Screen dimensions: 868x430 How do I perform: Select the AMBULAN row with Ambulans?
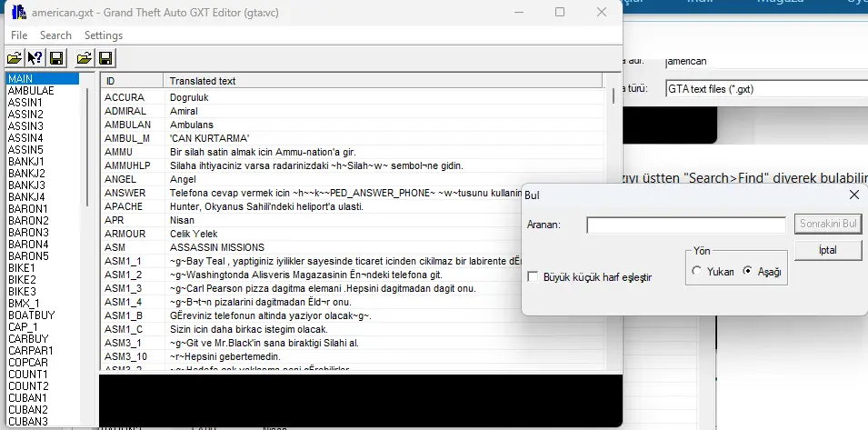pyautogui.click(x=354, y=125)
